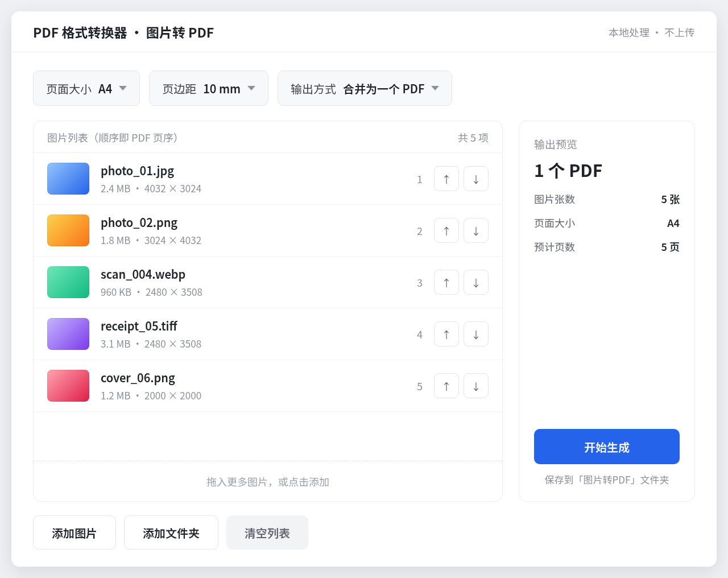Image resolution: width=728 pixels, height=578 pixels.
Task: Move photo_02.png up one position
Action: [x=446, y=230]
